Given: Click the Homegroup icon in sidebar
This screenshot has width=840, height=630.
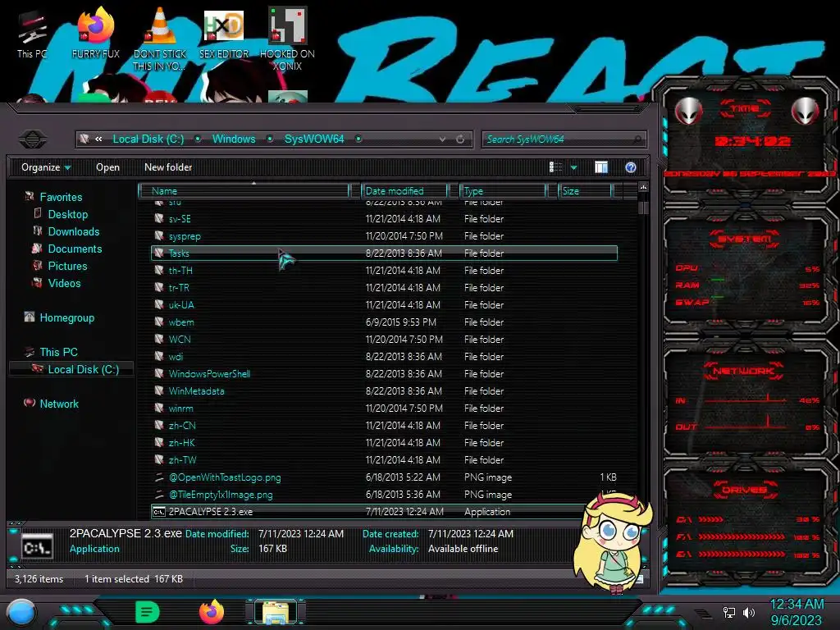Looking at the screenshot, I should [30, 317].
